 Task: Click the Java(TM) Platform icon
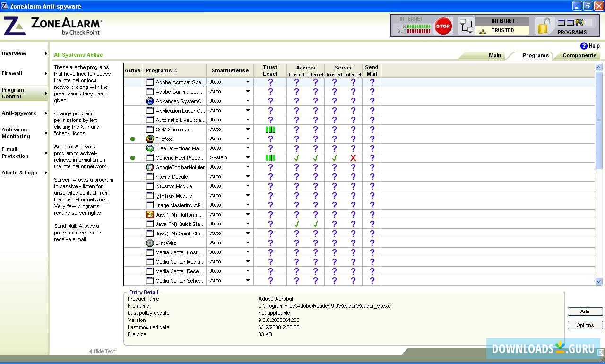pos(150,215)
